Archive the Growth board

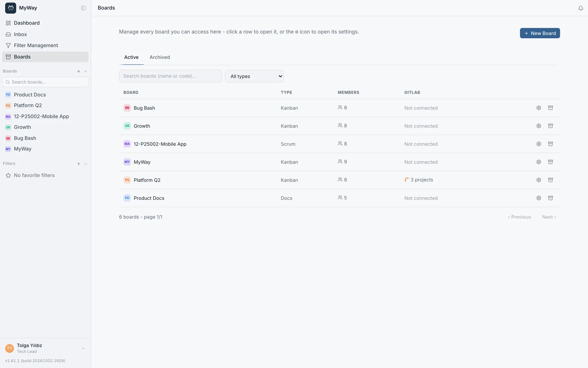[550, 126]
